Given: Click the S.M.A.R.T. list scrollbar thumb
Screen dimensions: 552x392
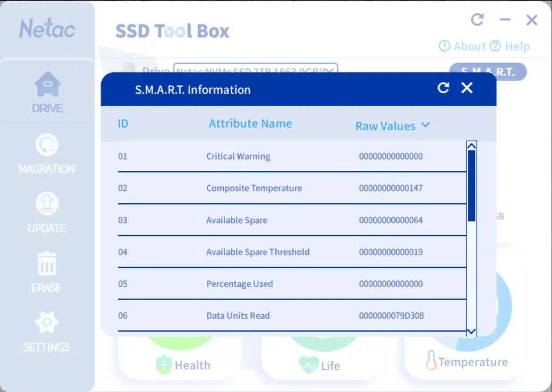Looking at the screenshot, I should coord(471,185).
